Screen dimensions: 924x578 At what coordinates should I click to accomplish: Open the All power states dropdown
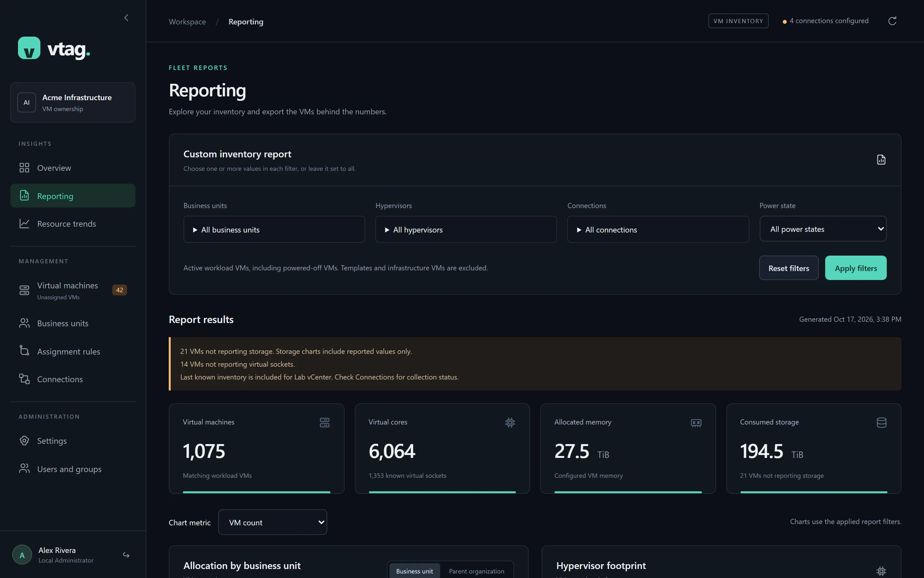tap(823, 229)
